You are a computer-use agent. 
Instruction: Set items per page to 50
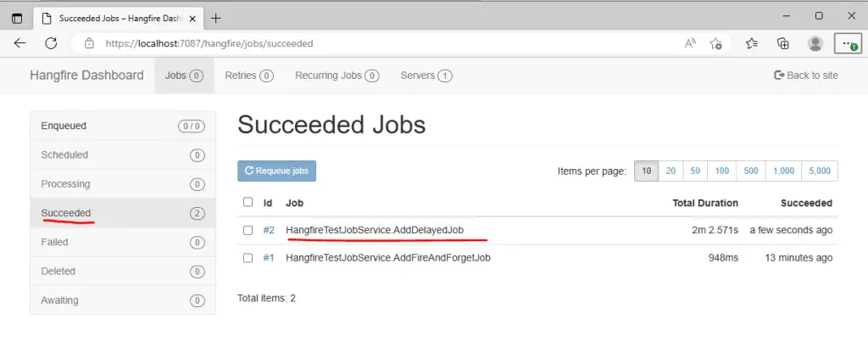(695, 171)
